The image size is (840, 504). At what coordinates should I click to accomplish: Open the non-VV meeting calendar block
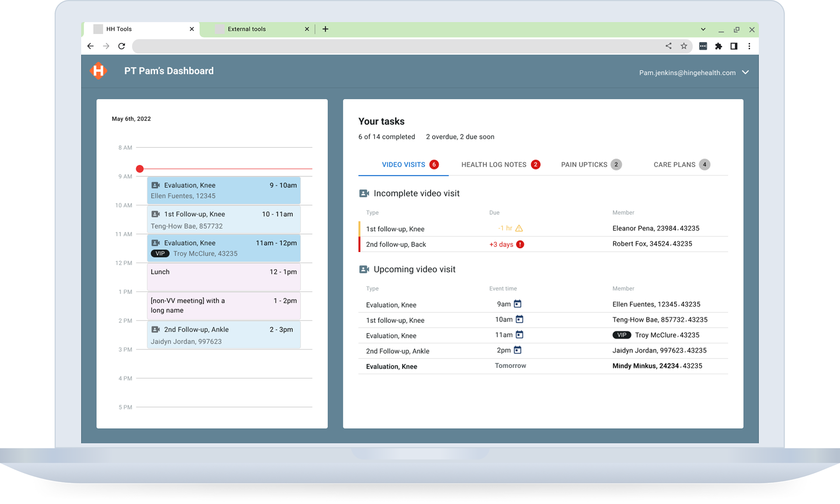[x=224, y=306]
